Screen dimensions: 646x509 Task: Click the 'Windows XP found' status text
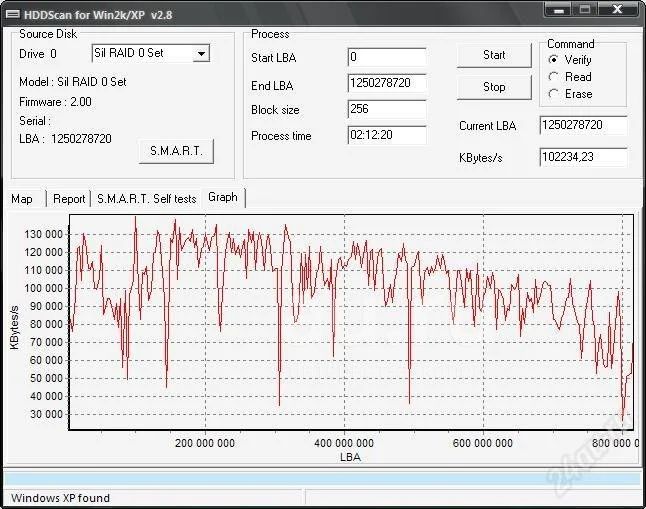point(61,498)
